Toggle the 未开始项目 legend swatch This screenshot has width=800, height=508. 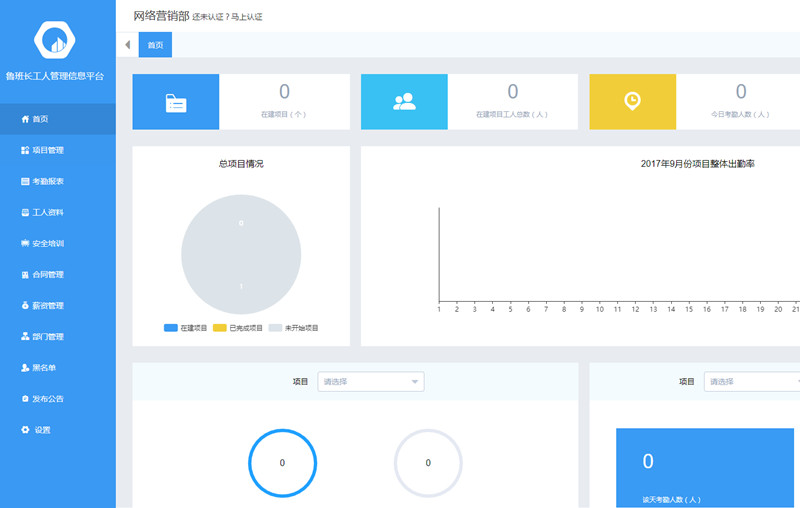(275, 328)
